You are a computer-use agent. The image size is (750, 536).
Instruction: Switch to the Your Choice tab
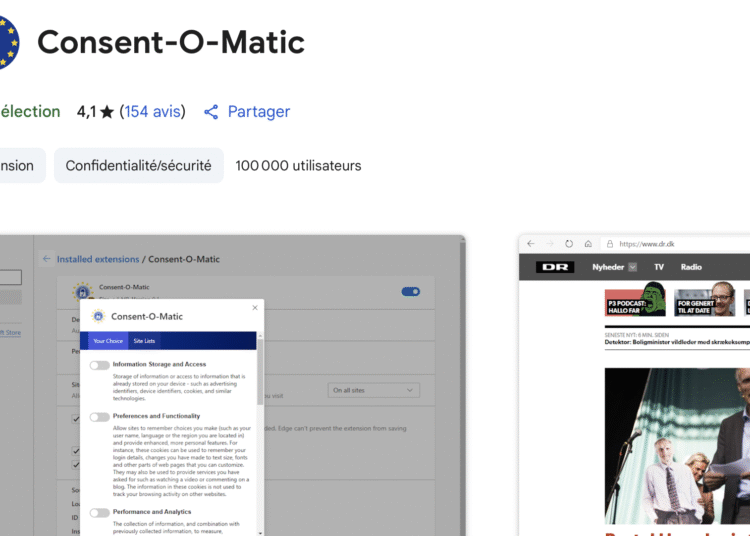pos(108,341)
